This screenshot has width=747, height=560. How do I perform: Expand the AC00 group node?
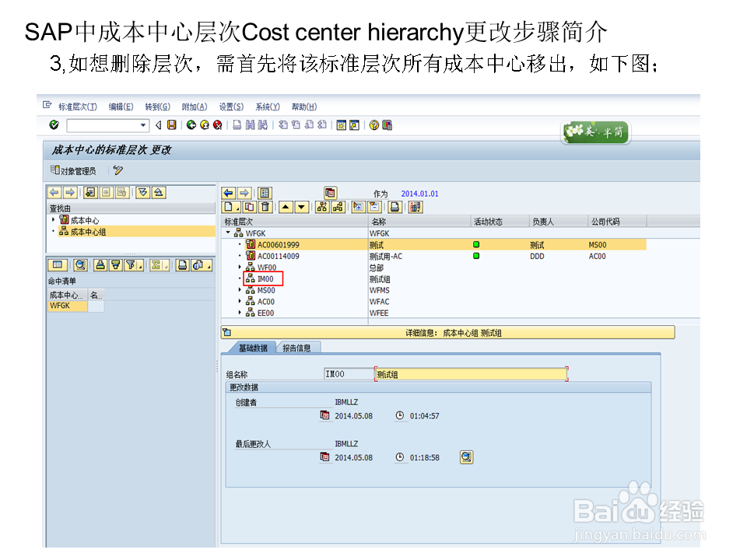click(x=240, y=302)
